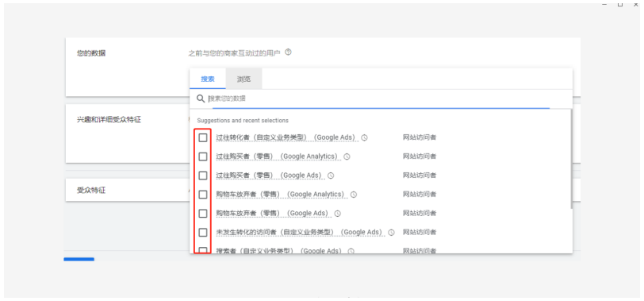Click clock icon next to 过往转化者 (Google Ads)
The width and height of the screenshot is (644, 301).
364,137
